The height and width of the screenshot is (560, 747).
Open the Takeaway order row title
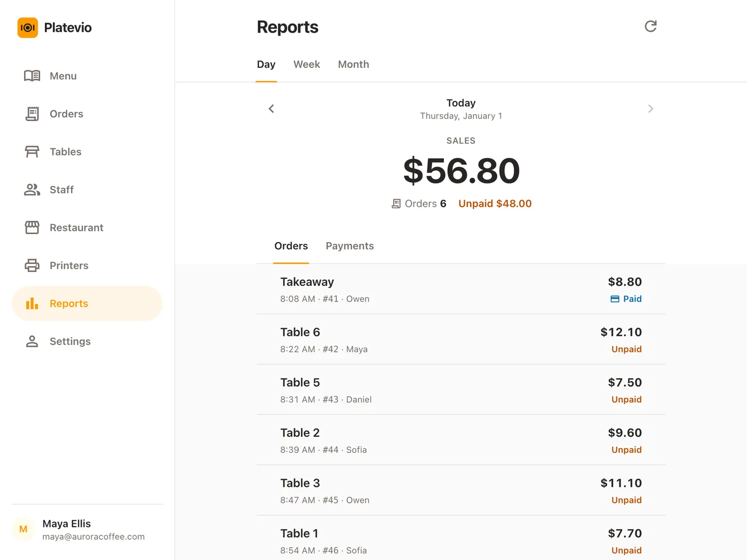tap(307, 282)
